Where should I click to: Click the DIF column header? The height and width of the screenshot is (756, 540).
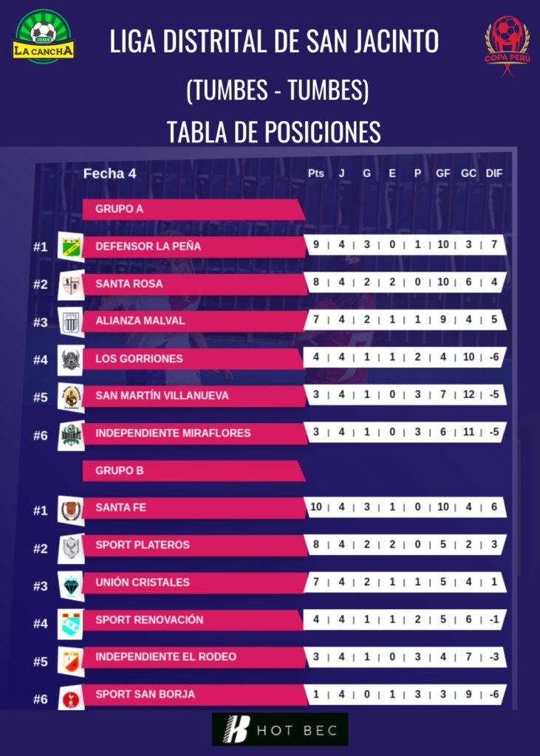tap(494, 173)
